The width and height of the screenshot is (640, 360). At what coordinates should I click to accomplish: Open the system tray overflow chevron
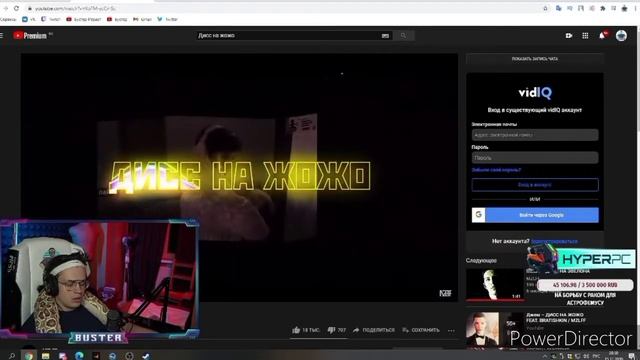point(544,356)
